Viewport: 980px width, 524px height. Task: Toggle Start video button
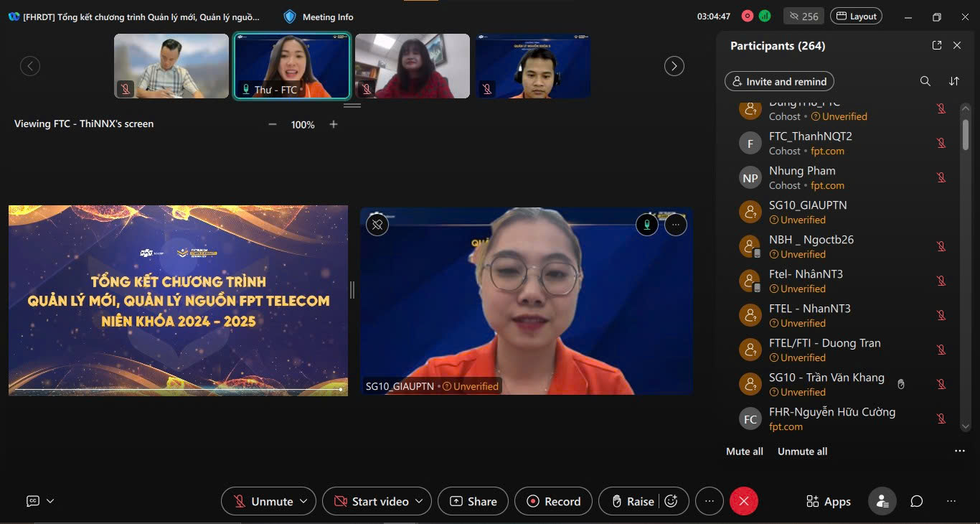point(371,501)
